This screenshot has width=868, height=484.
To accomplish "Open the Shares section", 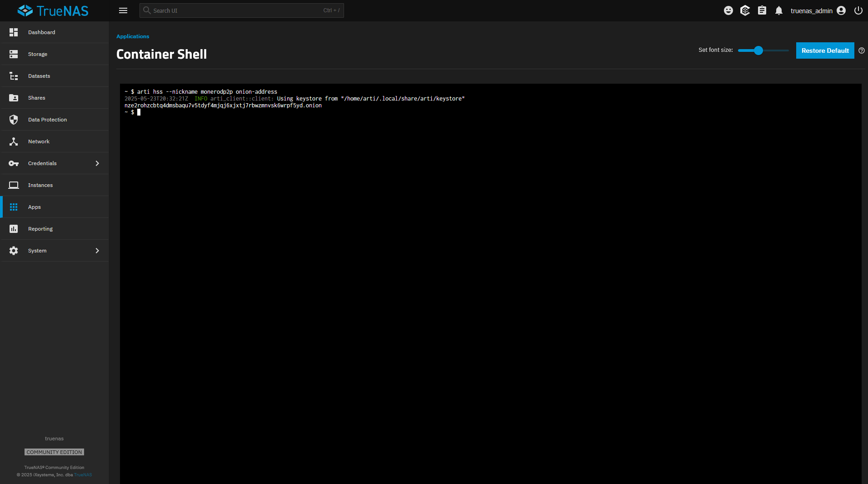I will [x=36, y=97].
